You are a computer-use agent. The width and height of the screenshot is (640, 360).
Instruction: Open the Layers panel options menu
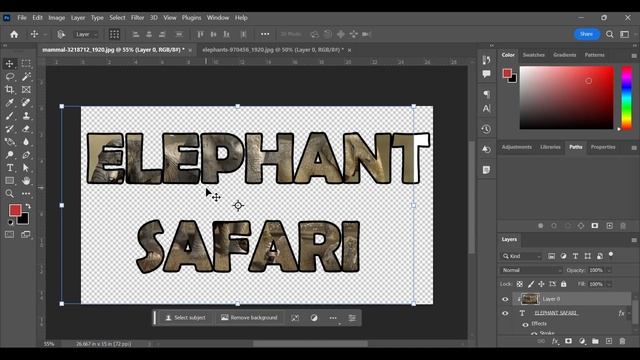tap(634, 240)
